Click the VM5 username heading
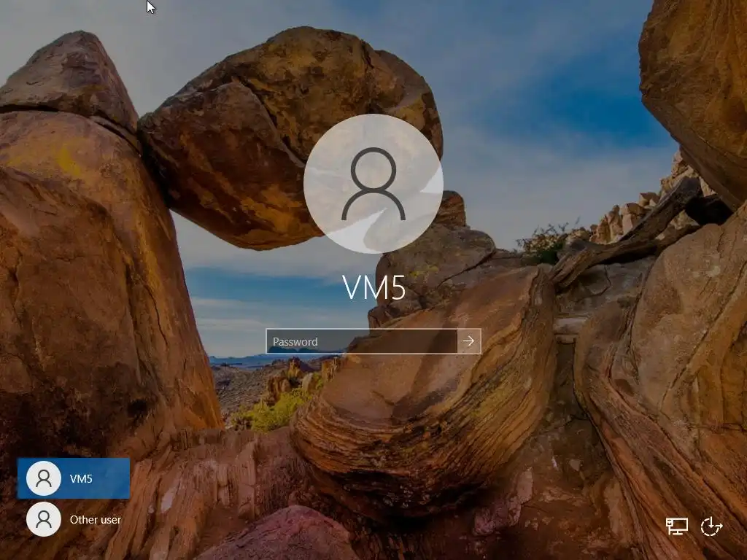The width and height of the screenshot is (747, 560). pyautogui.click(x=374, y=287)
